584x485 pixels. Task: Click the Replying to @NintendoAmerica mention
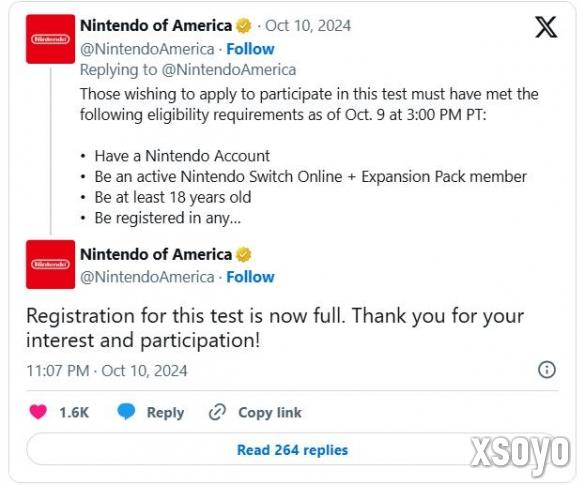tap(229, 70)
